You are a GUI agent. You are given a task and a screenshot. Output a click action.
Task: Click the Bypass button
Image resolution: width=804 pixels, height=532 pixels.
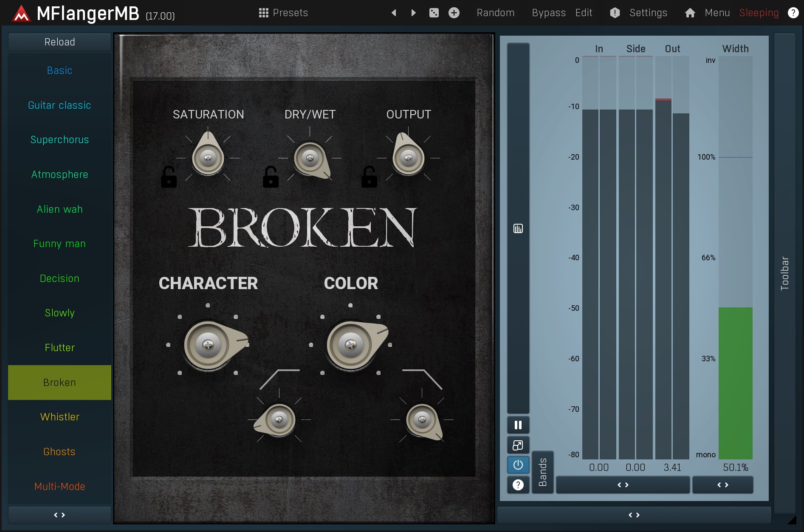pyautogui.click(x=548, y=13)
